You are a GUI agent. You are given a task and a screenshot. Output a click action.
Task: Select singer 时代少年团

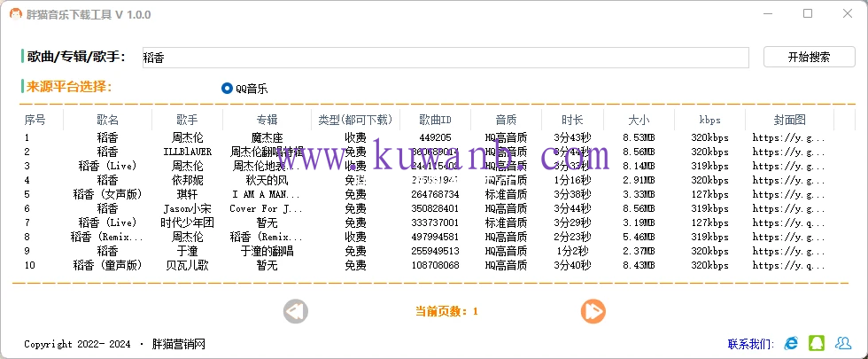click(187, 222)
